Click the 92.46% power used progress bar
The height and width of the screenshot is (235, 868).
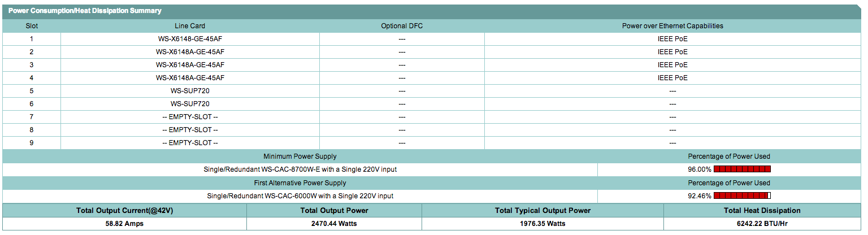742,195
